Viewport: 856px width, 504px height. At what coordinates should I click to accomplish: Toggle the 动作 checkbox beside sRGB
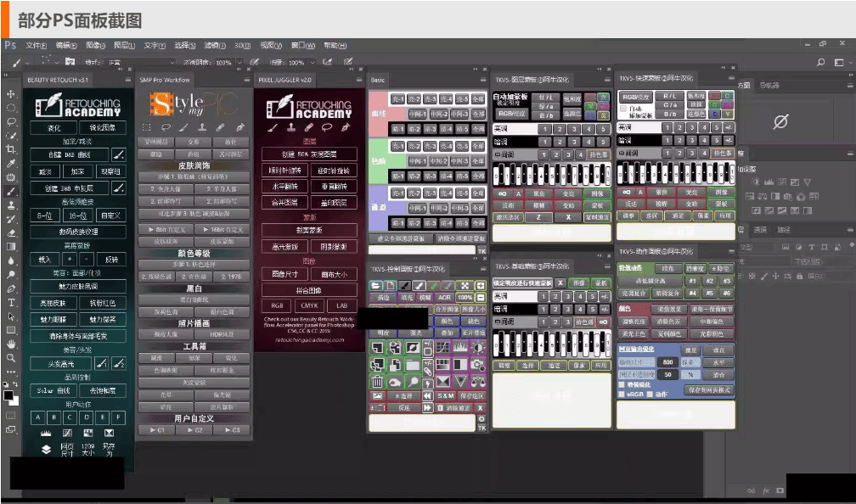[650, 395]
